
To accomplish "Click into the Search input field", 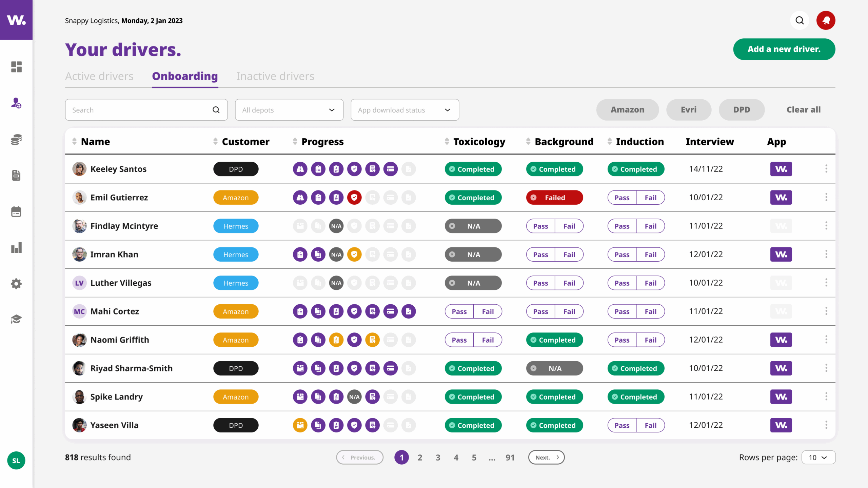I will tap(146, 110).
